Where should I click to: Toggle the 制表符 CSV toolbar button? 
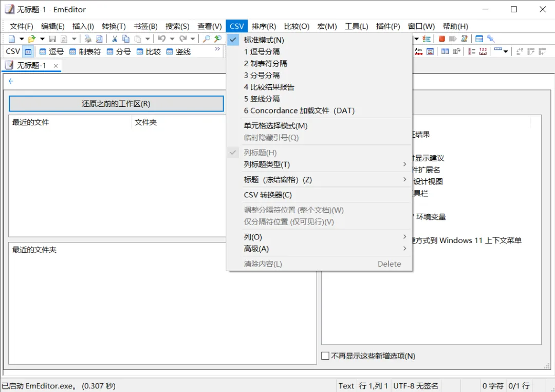click(85, 52)
